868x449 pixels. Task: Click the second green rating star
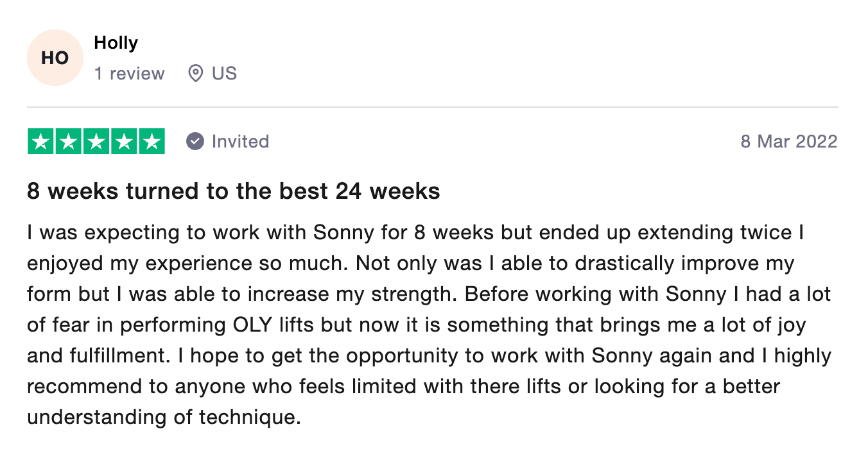pos(69,141)
